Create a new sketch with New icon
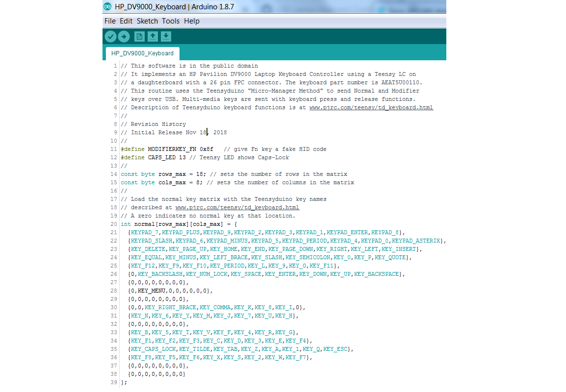Image resolution: width=566 pixels, height=392 pixels. (x=139, y=36)
